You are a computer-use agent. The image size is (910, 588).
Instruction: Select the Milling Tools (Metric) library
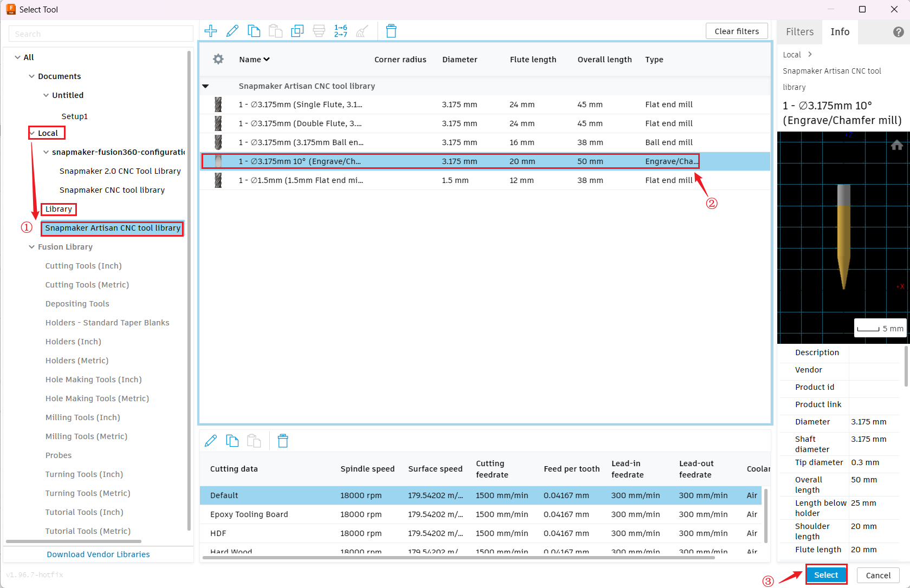pos(86,436)
